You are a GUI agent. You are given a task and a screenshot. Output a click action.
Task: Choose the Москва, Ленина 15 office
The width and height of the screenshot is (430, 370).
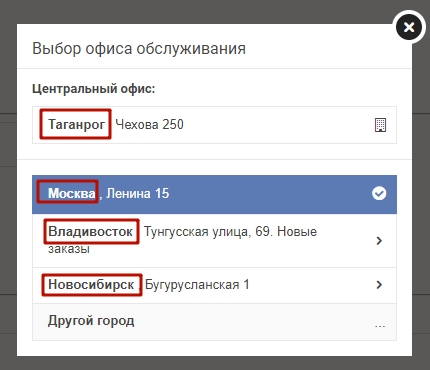214,194
